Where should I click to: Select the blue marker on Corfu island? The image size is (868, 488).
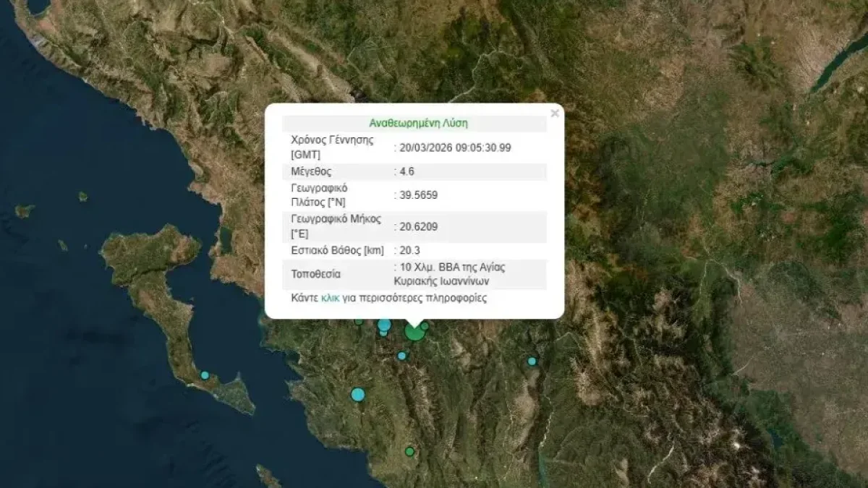click(x=205, y=375)
